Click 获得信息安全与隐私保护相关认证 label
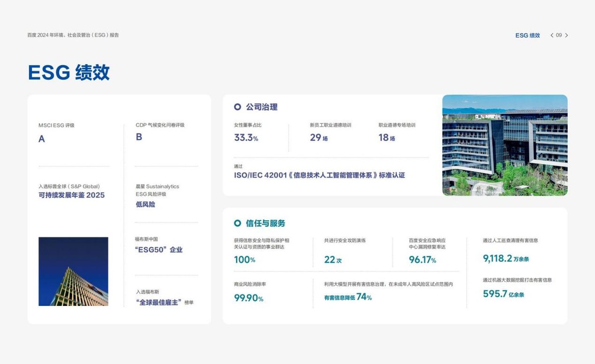 point(262,243)
